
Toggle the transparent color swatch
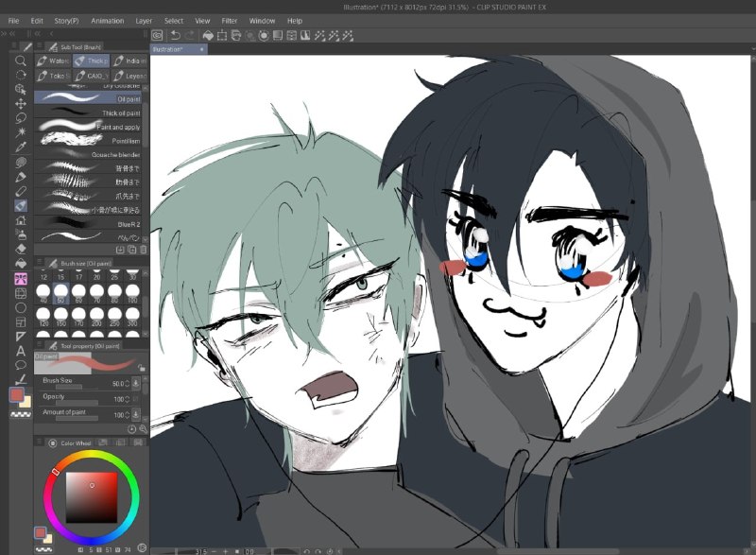(x=20, y=415)
